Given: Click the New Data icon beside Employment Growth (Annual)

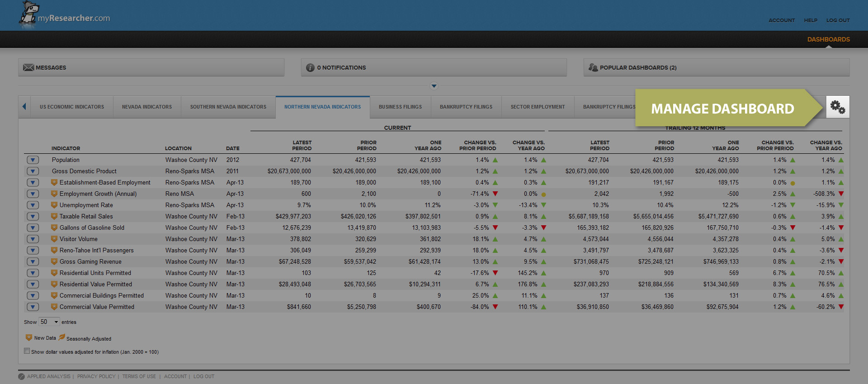Looking at the screenshot, I should pyautogui.click(x=54, y=194).
